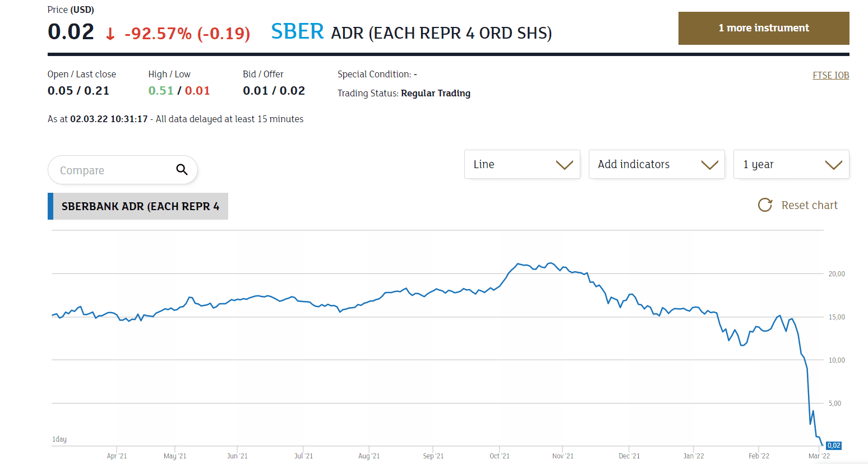Open the Add indicators dropdown
868x464 pixels.
(x=657, y=164)
